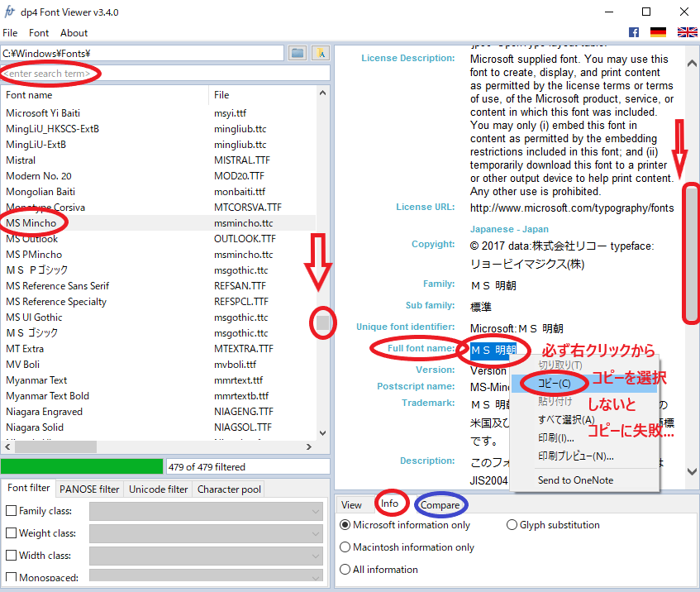Click the font file icon button
The image size is (700, 592).
coord(321,53)
